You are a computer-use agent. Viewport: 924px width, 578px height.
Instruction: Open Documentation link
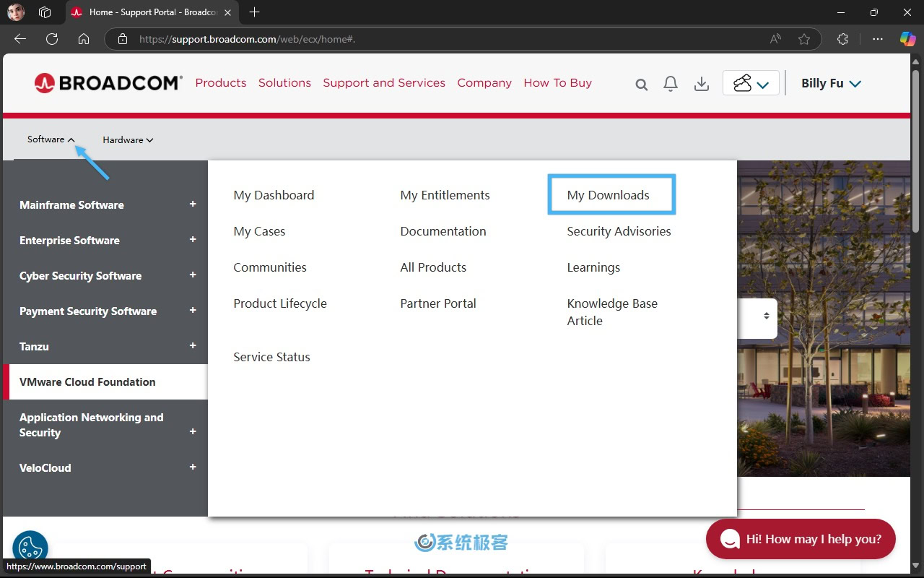click(443, 231)
